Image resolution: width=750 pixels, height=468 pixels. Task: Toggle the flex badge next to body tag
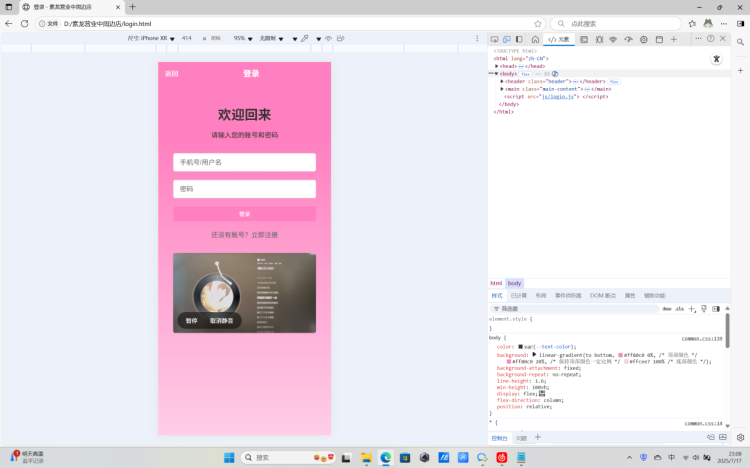(x=525, y=74)
